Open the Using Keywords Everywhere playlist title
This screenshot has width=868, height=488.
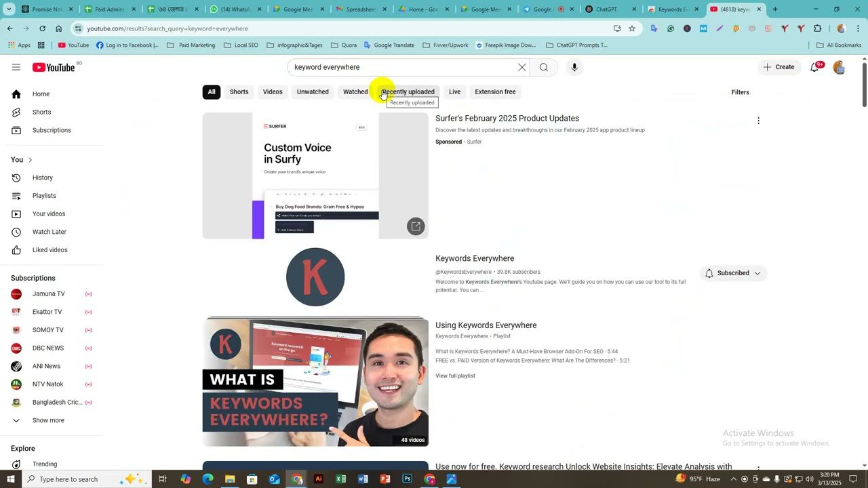486,325
